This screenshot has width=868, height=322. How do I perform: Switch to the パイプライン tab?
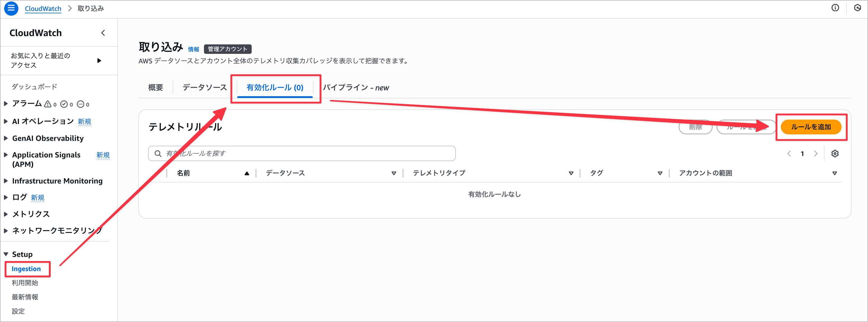[355, 88]
